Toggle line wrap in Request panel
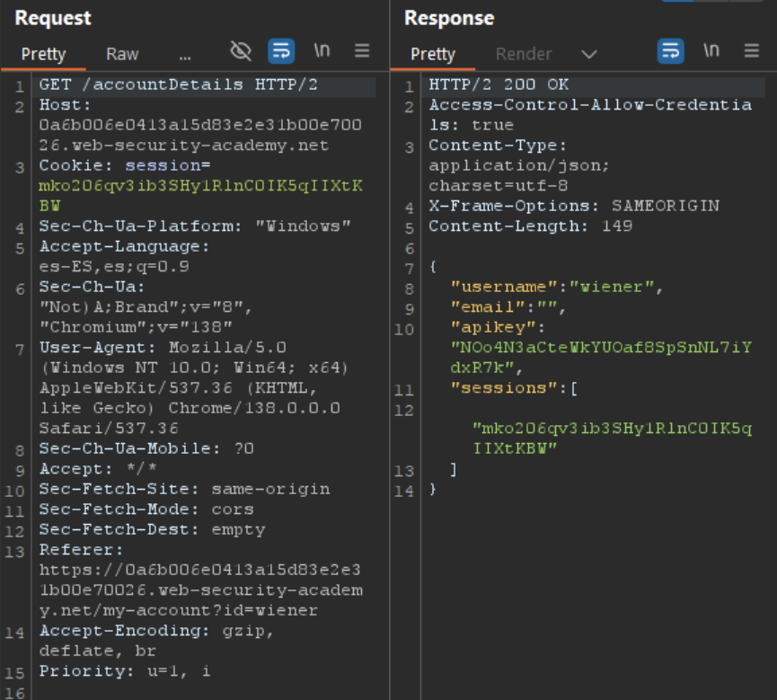Image resolution: width=777 pixels, height=700 pixels. [x=281, y=51]
